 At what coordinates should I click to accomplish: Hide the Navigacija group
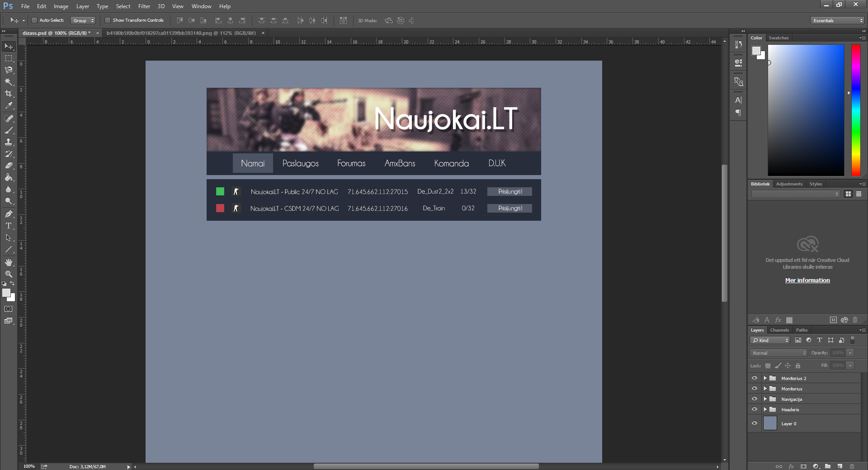pos(754,399)
